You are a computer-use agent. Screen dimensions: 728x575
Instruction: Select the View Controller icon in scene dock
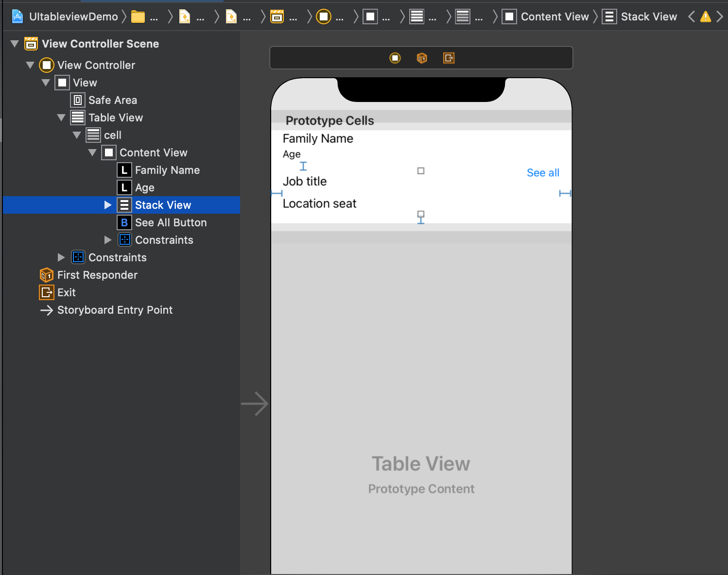tap(46, 65)
